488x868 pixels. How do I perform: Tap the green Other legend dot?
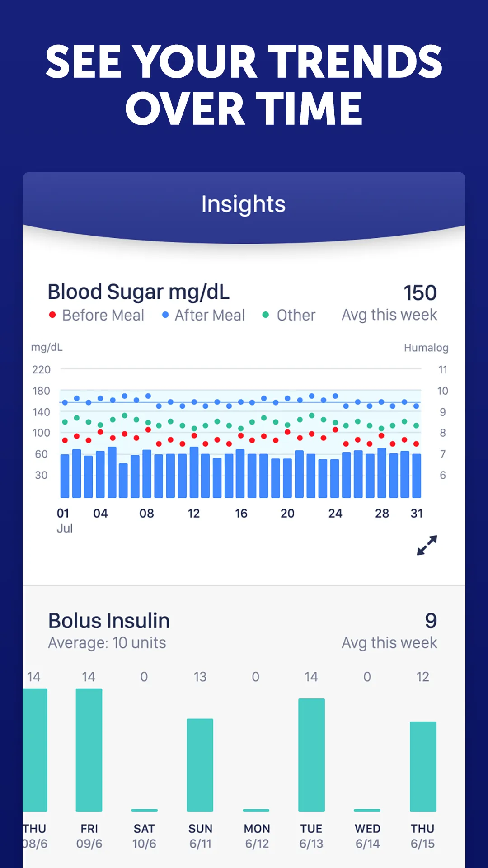266,315
